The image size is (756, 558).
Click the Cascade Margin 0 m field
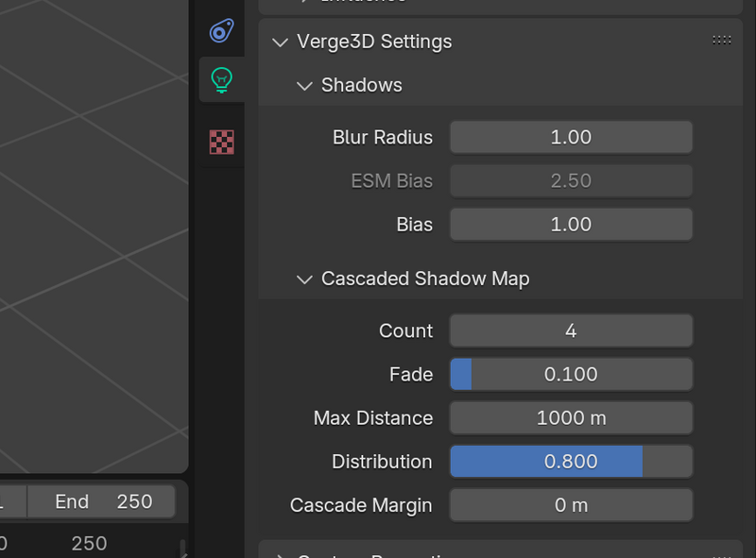(x=572, y=505)
